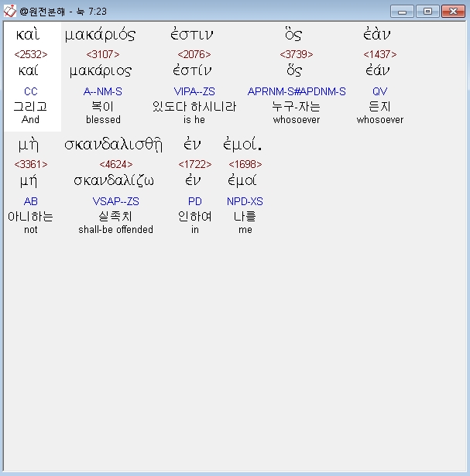
Task: Close the 원전분해 window
Action: pos(453,12)
